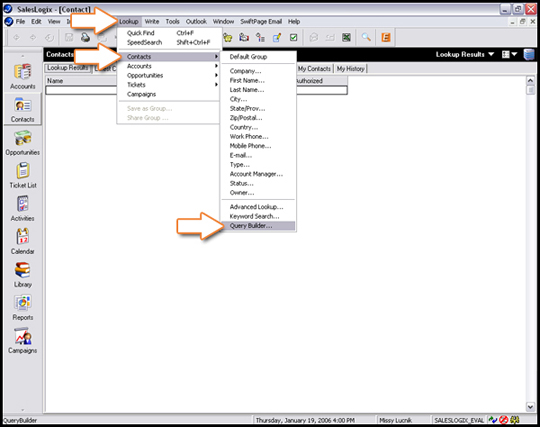The height and width of the screenshot is (427, 540).
Task: Click the magnifying glass search icon
Action: pos(366,37)
